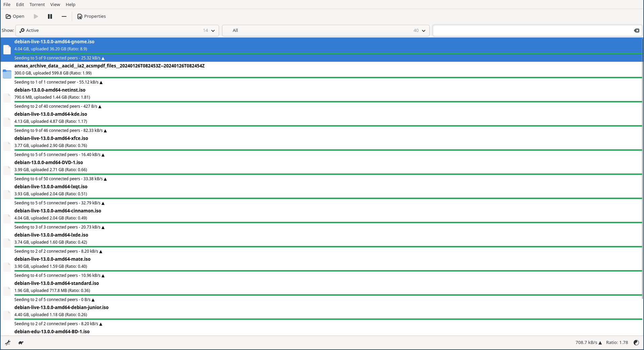
Task: Select debian-edu-13.0.0-amd64-BD-1.iso torrent name
Action: coord(52,332)
